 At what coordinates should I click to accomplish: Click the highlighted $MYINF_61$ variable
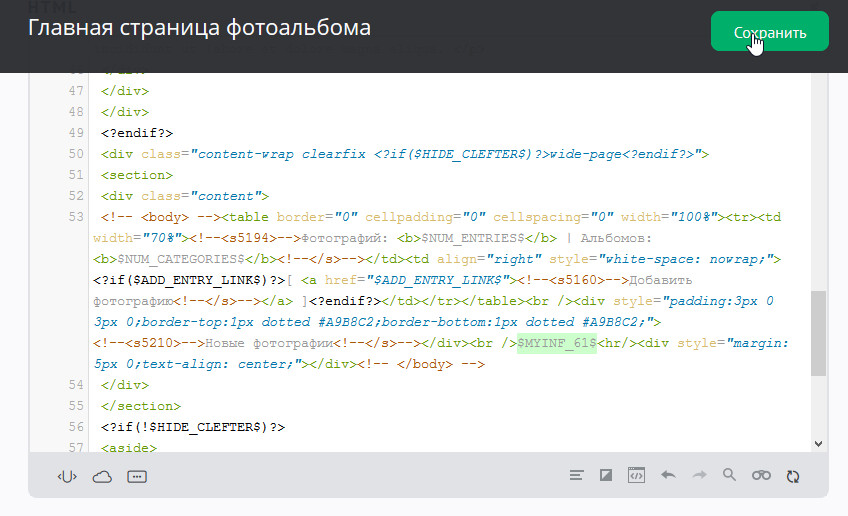point(556,343)
